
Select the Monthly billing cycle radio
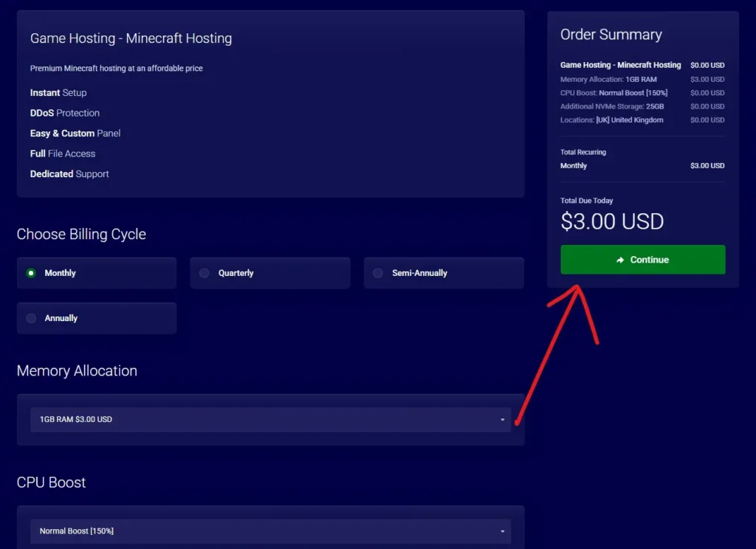coord(31,273)
